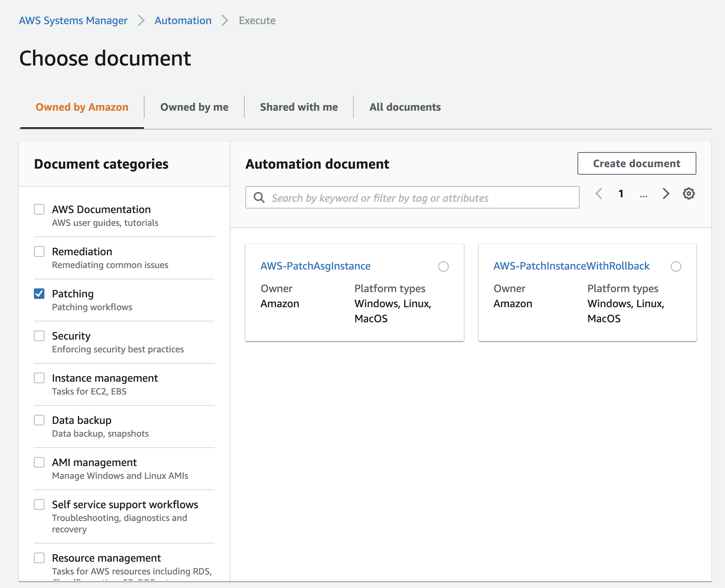Open the AWS-PatchInstanceWithRollback document link
Screen dimensions: 725x588
coord(571,266)
